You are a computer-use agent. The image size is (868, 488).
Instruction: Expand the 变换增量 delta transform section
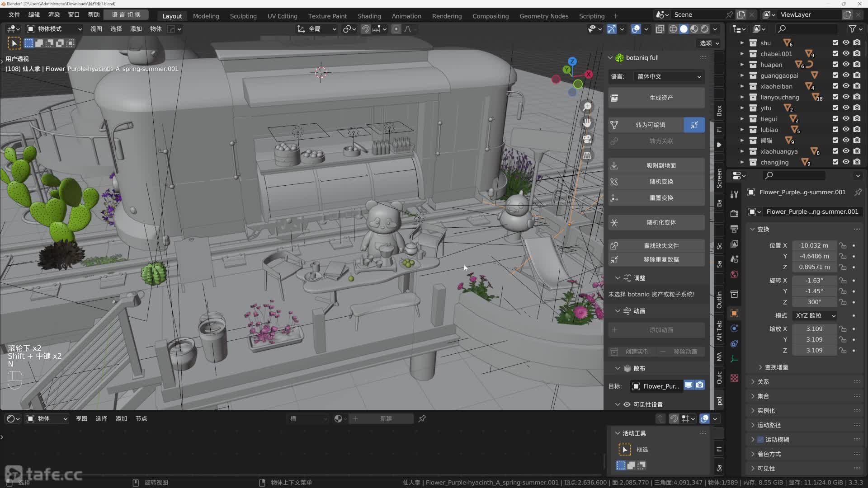pos(776,367)
